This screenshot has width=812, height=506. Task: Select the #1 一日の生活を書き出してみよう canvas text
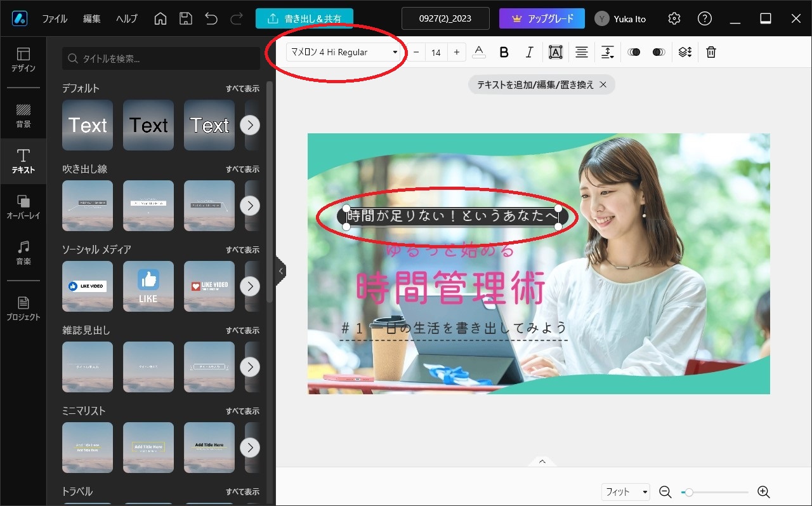click(x=454, y=328)
